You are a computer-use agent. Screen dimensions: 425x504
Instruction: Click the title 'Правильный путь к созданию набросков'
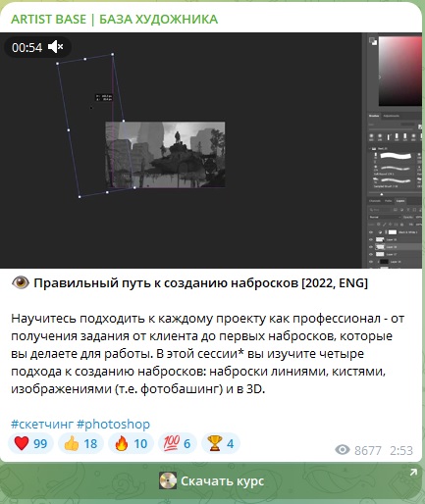166,283
